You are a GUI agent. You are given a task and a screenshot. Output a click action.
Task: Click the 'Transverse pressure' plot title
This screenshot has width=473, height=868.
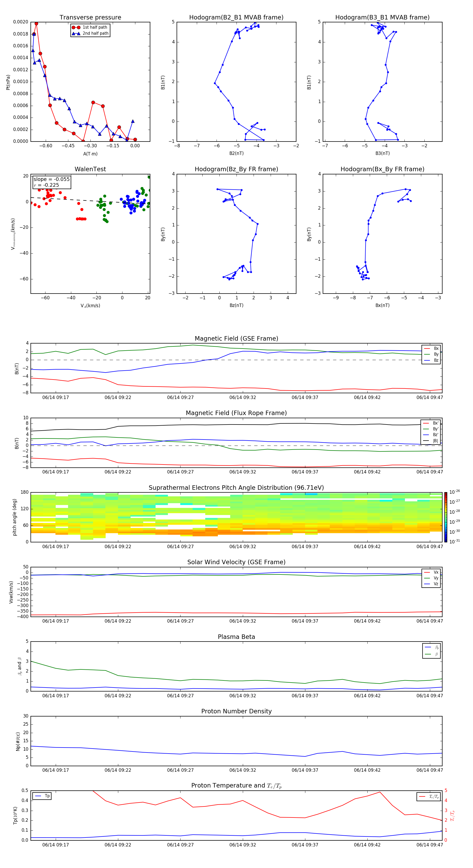coord(90,18)
